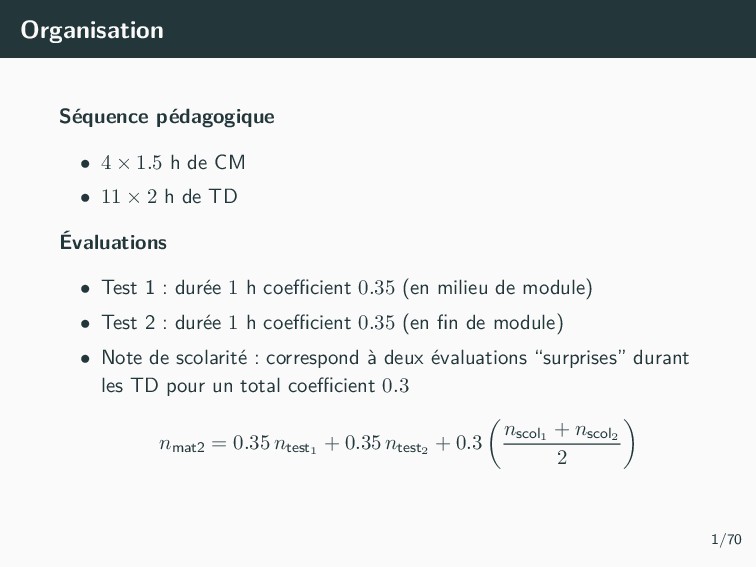This screenshot has width=756, height=567.
Task: Select the Évaluations heading
Action: (113, 240)
